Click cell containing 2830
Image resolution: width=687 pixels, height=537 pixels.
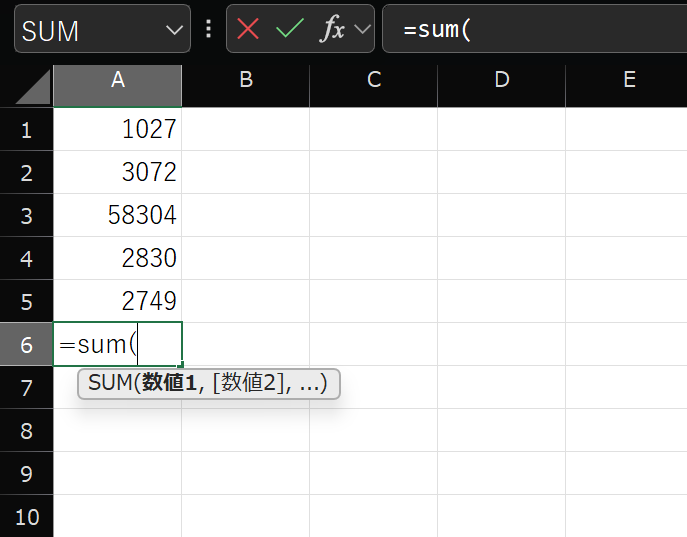(x=117, y=258)
